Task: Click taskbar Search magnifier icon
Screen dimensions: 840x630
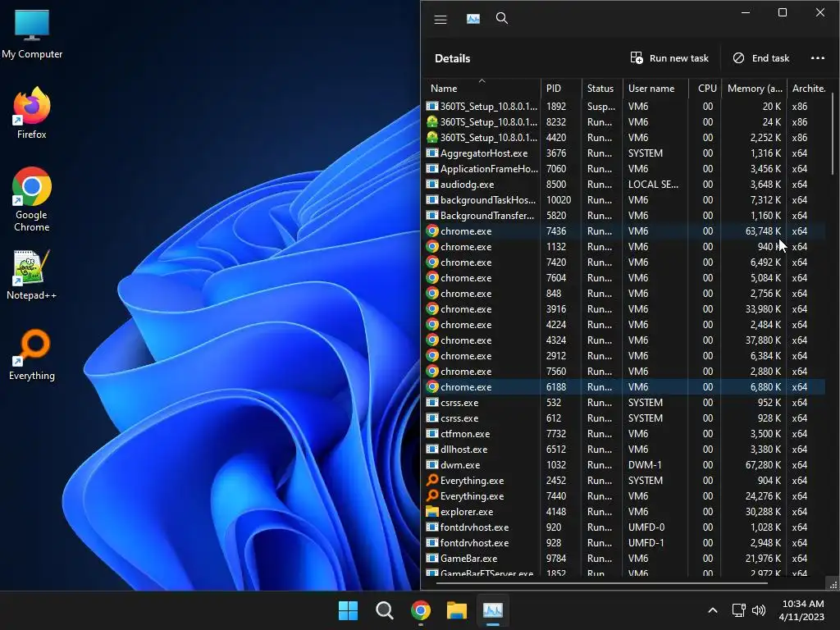Action: [384, 610]
